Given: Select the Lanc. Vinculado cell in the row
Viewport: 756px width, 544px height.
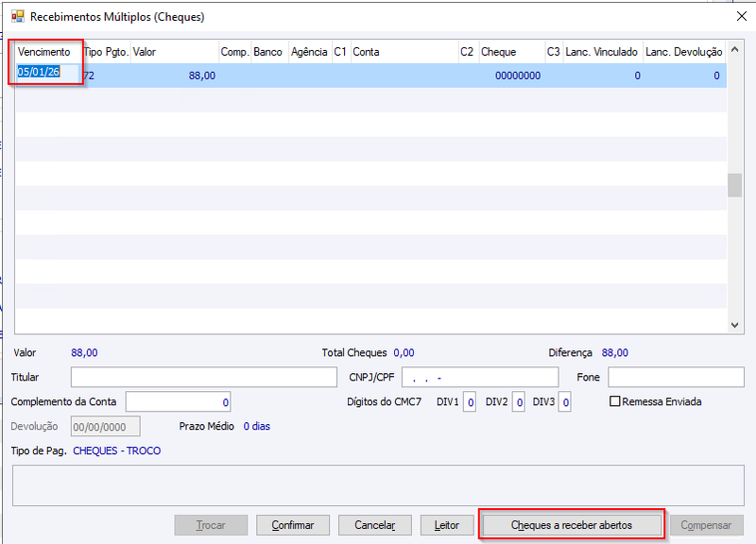Looking at the screenshot, I should 602,76.
